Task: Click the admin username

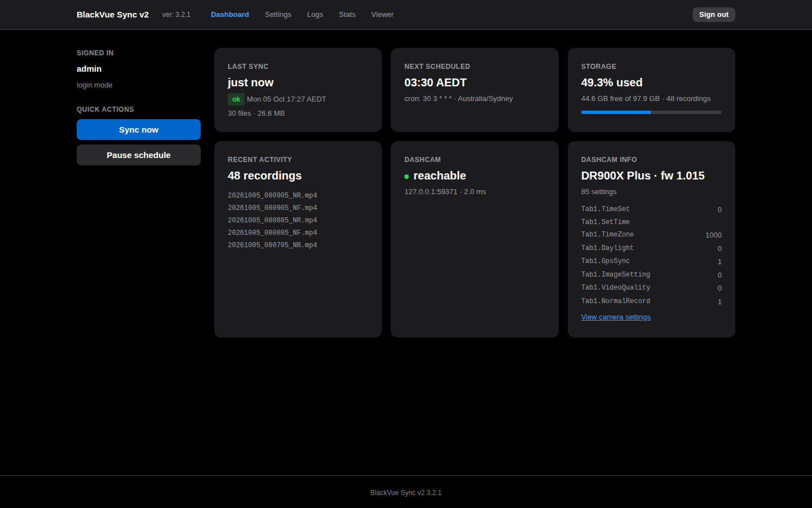Action: (89, 69)
